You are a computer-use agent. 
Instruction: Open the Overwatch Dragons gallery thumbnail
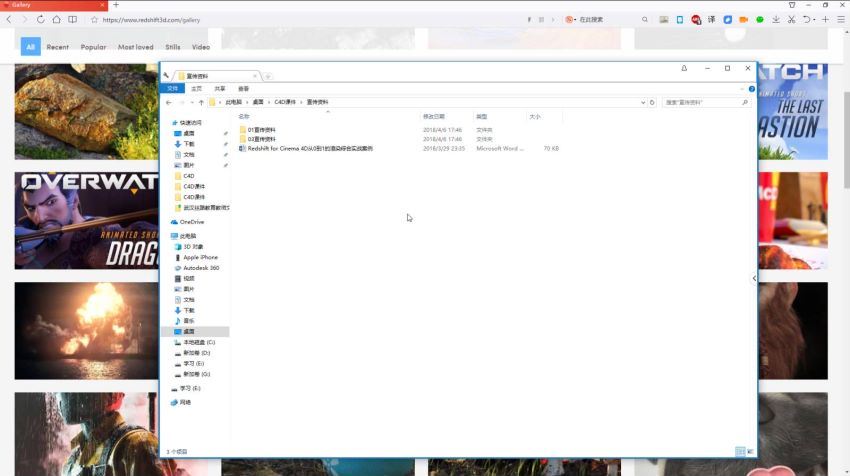tap(87, 220)
